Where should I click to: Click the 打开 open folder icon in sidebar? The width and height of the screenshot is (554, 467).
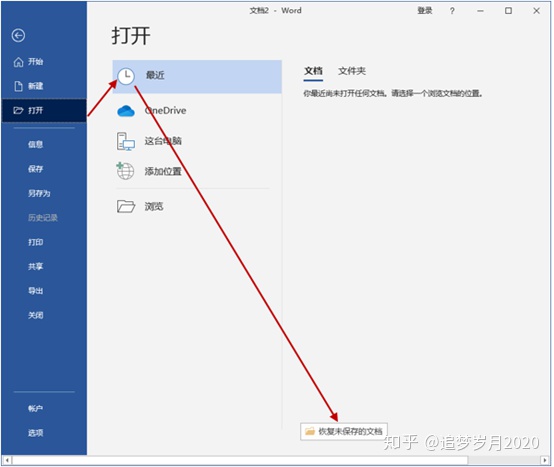18,111
